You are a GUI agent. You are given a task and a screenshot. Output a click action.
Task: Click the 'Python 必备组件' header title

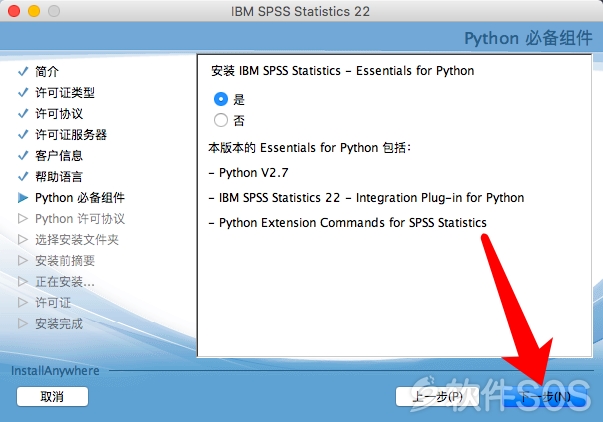(528, 38)
